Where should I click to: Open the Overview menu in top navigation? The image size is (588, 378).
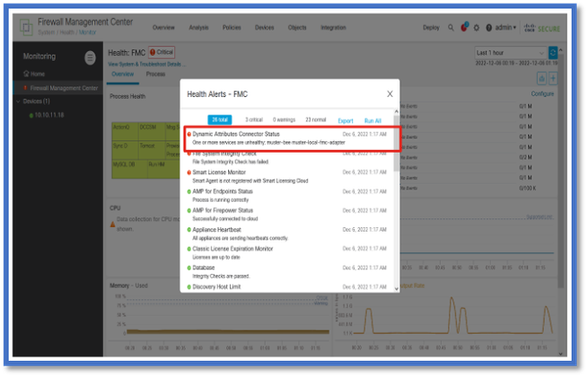163,28
